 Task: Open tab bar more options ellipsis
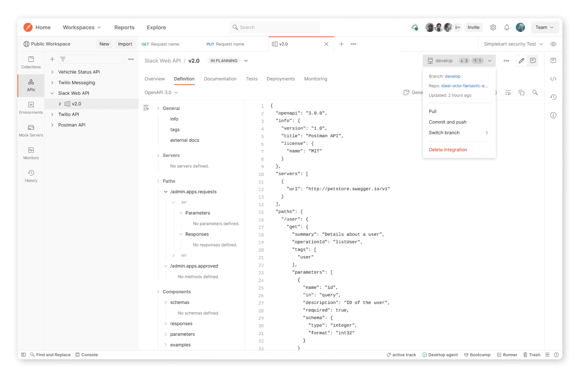[x=353, y=44]
